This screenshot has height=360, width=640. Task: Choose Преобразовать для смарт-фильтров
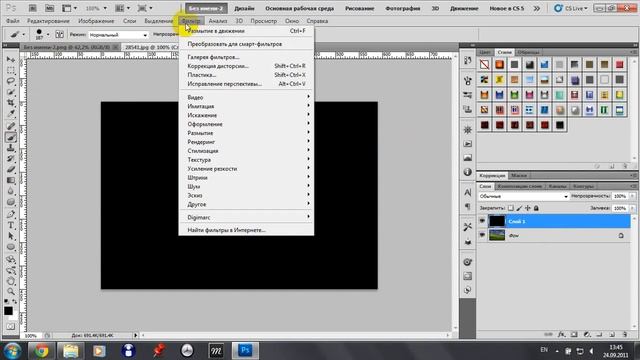[235, 44]
